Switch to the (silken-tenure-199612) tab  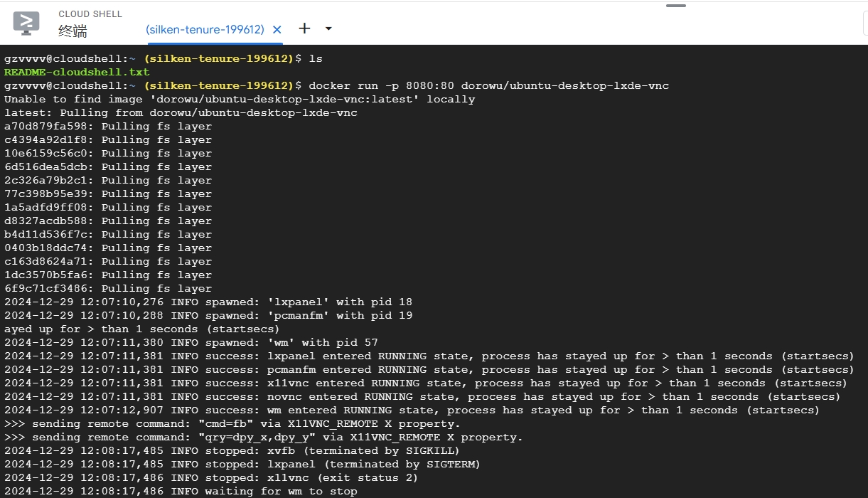(205, 30)
